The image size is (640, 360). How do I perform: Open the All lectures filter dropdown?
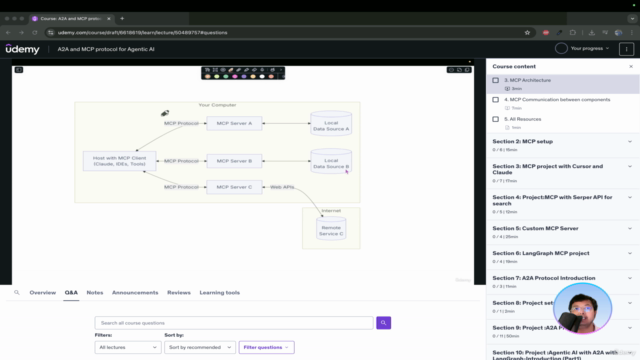tap(128, 347)
